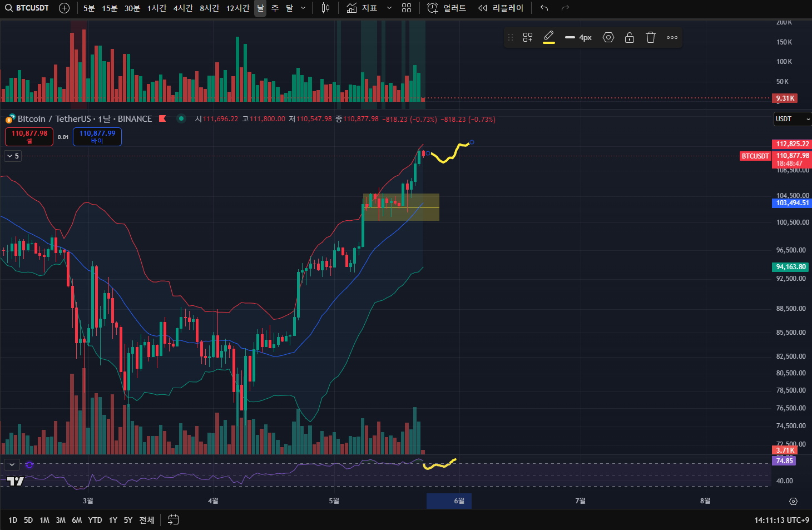Open more options in drawing toolbar
This screenshot has height=530, width=812.
tap(672, 37)
